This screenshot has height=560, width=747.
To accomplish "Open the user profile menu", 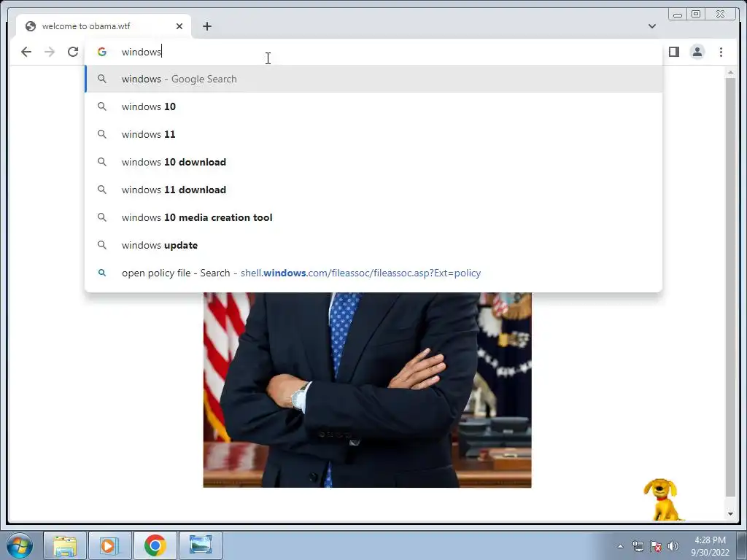I will coord(697,52).
